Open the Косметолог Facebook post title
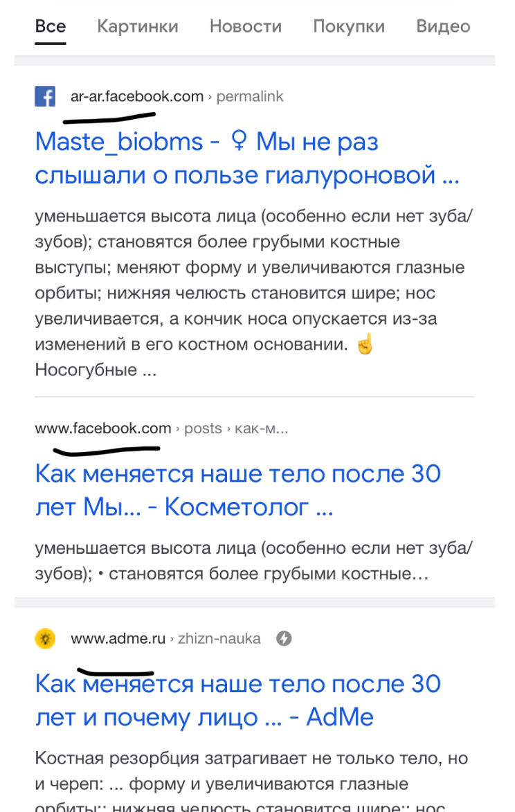Viewport: 515px width, 812px height. pos(237,491)
